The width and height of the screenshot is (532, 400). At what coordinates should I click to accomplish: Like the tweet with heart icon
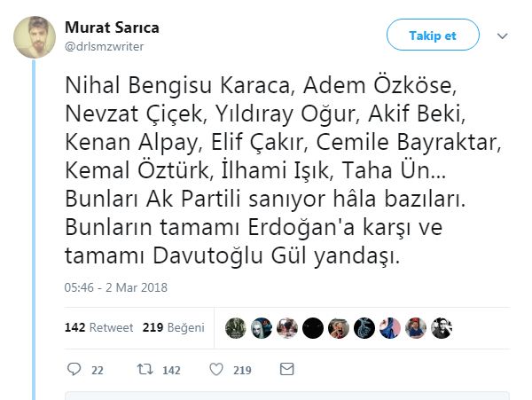(x=217, y=369)
